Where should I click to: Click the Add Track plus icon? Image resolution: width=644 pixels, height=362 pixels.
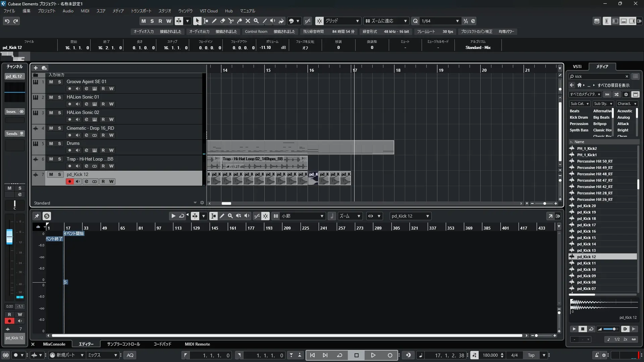pyautogui.click(x=36, y=68)
